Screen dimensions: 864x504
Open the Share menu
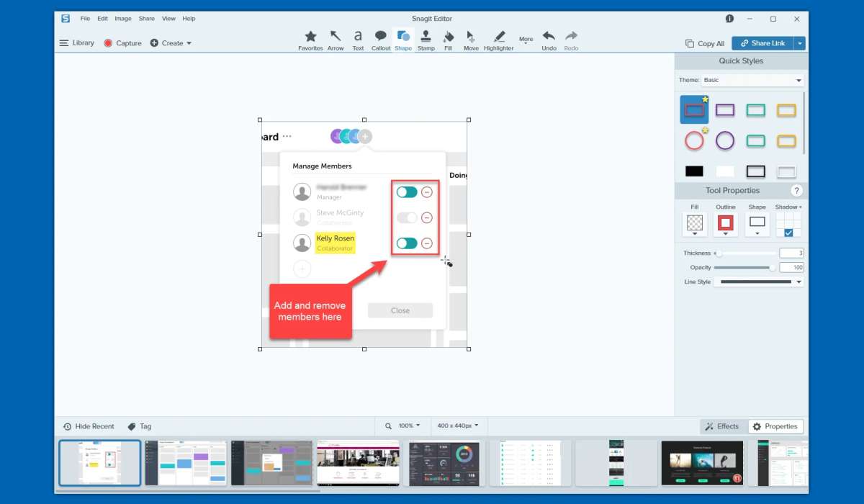pos(146,18)
